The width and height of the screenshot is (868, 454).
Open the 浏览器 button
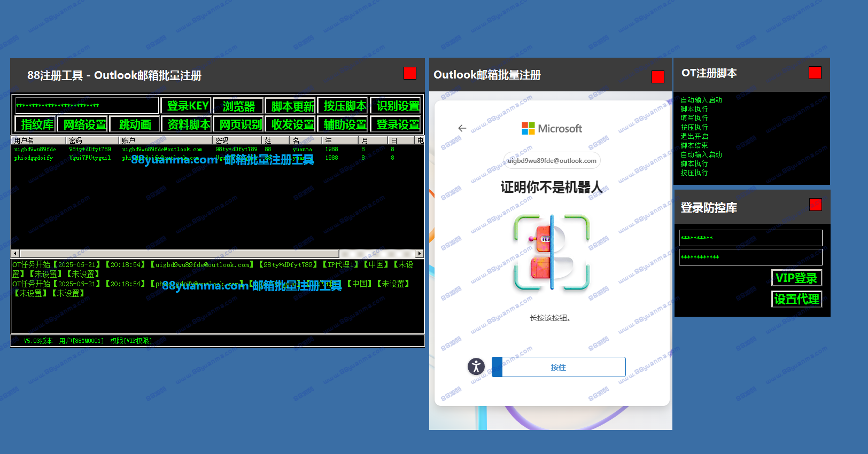tap(238, 106)
